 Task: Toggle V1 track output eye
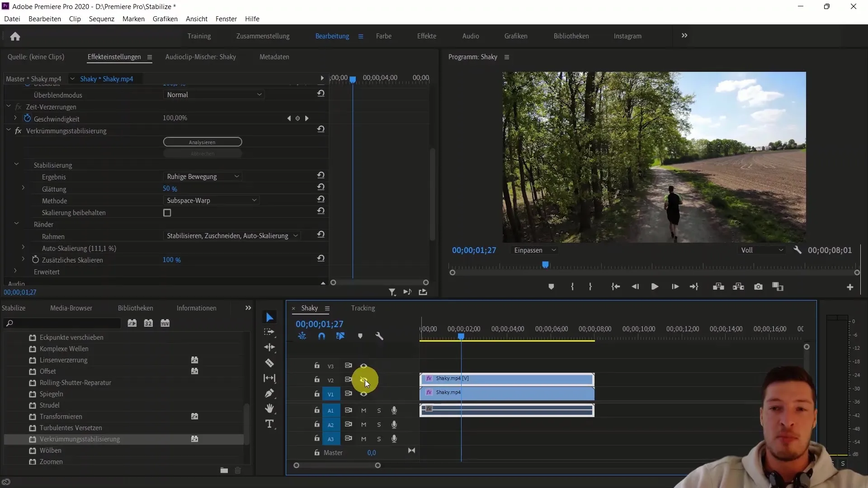363,394
